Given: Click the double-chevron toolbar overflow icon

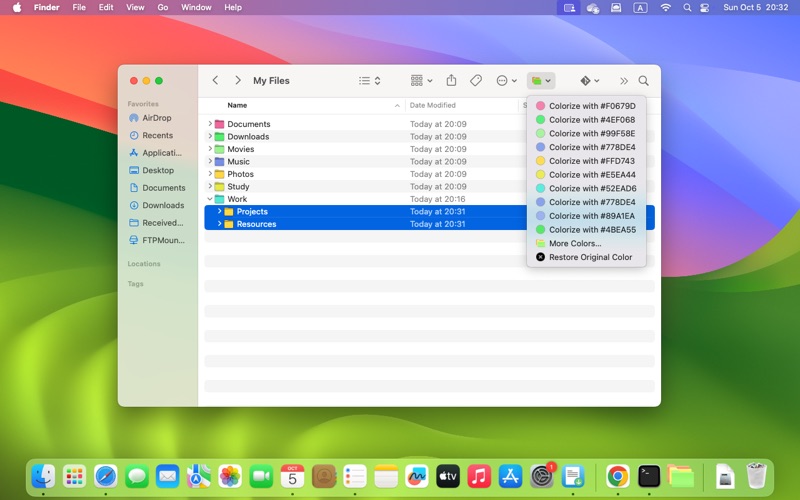Looking at the screenshot, I should click(623, 81).
